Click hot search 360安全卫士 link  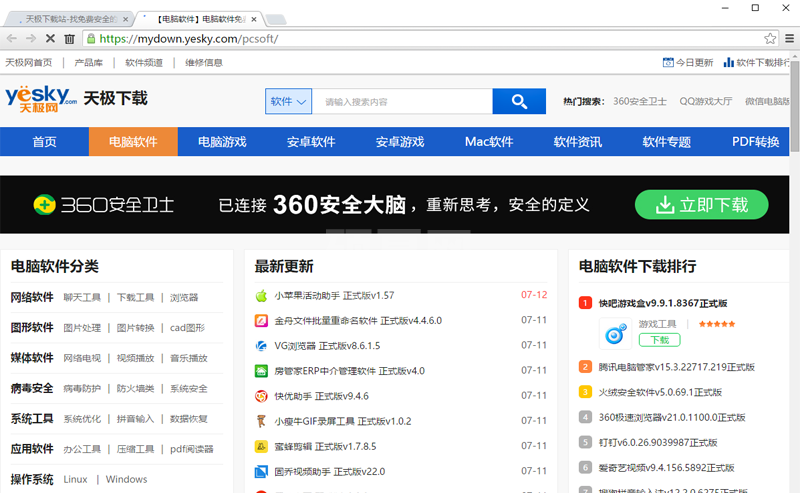(x=640, y=101)
